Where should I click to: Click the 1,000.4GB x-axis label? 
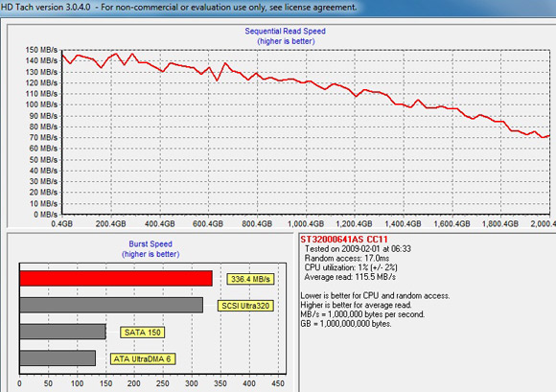point(306,223)
